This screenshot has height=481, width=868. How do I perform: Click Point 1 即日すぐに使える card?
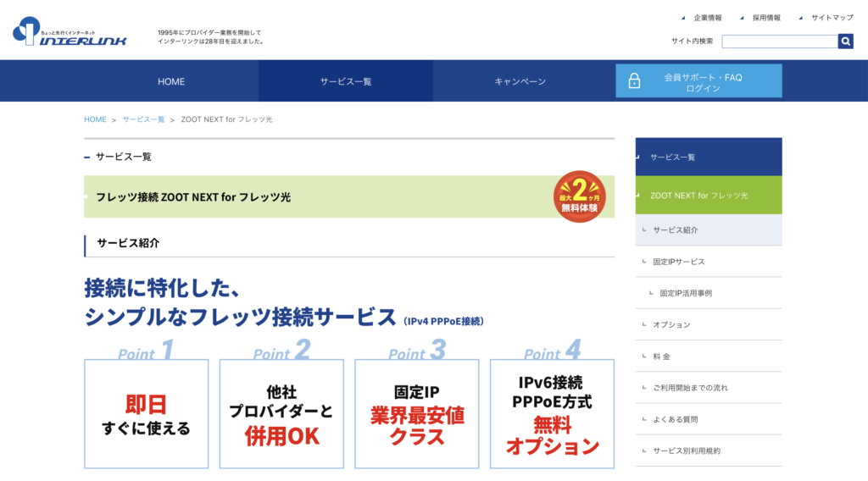point(146,413)
